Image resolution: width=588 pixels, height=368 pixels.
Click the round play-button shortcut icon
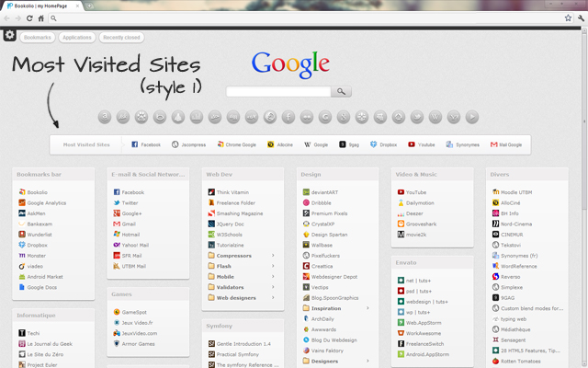pos(472,117)
